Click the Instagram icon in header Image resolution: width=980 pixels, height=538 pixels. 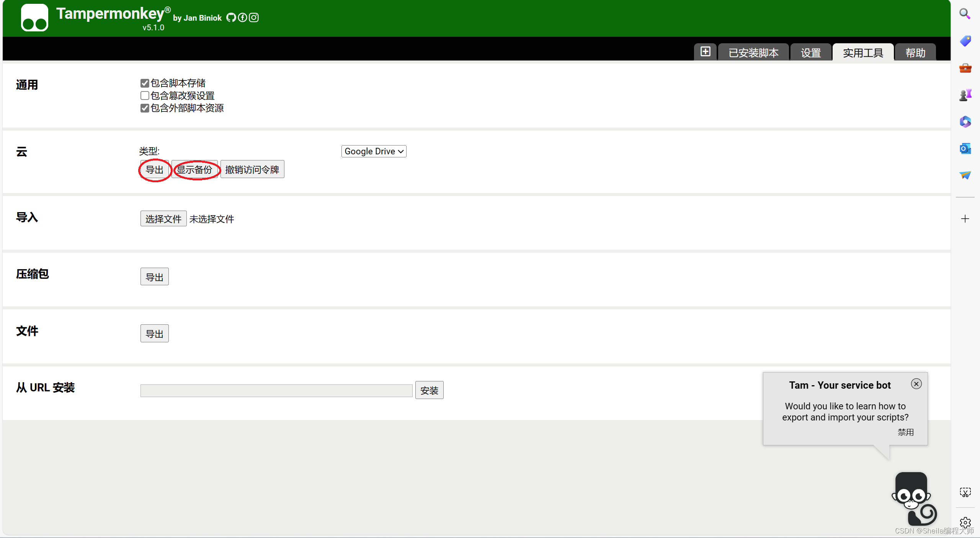pos(254,18)
